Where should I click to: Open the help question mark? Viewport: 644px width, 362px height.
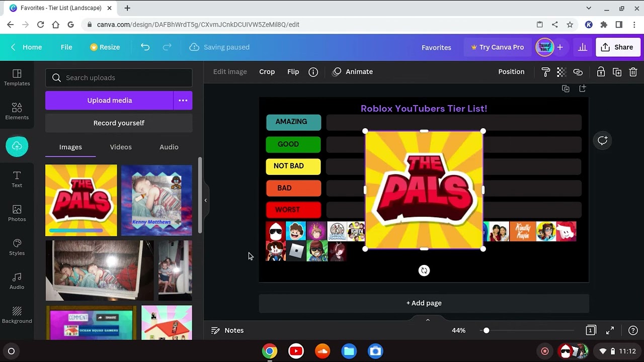point(633,330)
